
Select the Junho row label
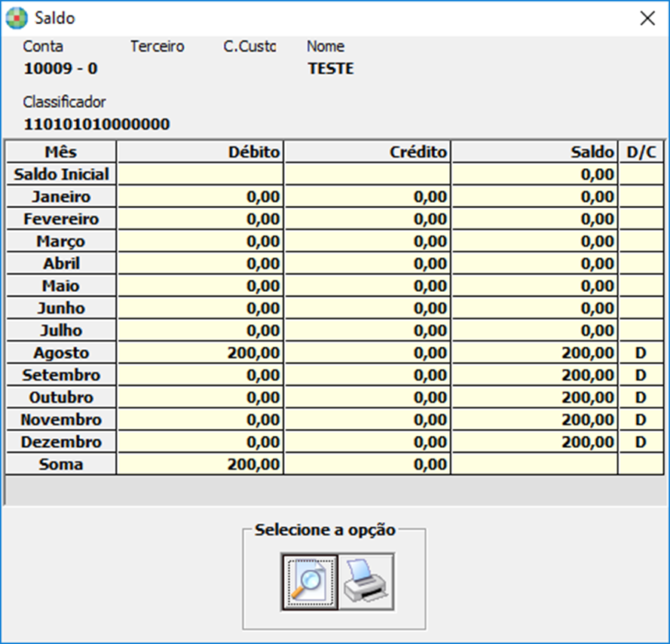[x=61, y=308]
